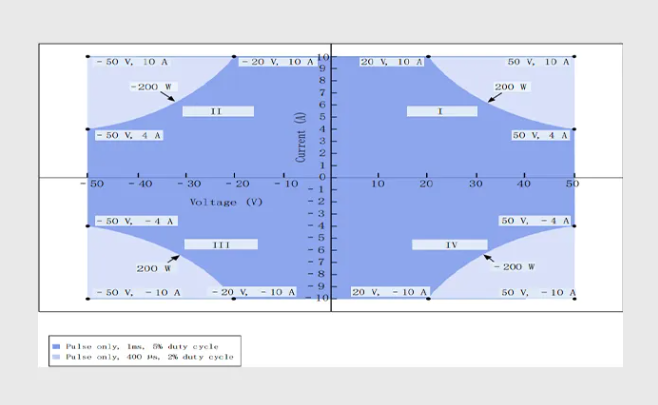Pick the "-200 W" annotation in quadrant IV
The height and width of the screenshot is (405, 658).
[x=514, y=267]
